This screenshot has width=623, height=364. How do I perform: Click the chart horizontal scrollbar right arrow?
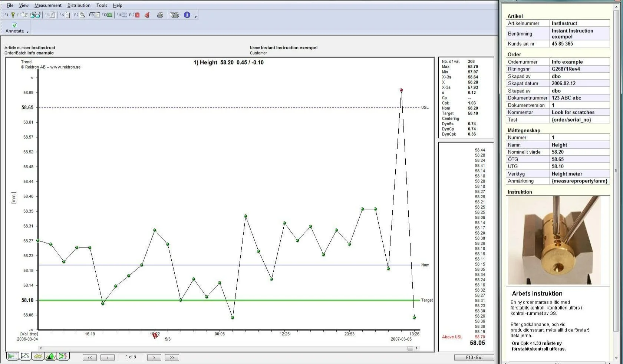coord(416,348)
